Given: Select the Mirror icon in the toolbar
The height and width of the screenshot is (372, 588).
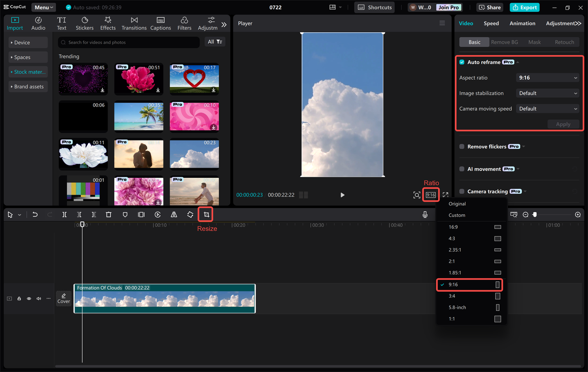Looking at the screenshot, I should click(174, 214).
